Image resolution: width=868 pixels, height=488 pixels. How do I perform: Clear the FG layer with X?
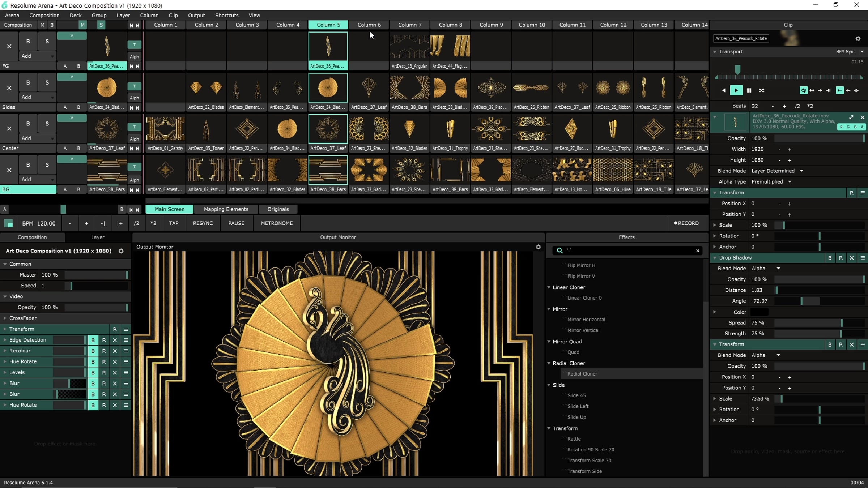tap(9, 46)
